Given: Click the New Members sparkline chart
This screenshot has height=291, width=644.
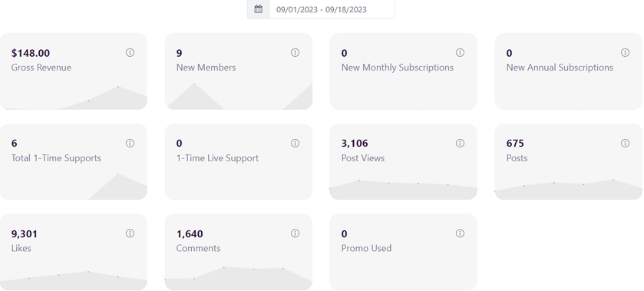Looking at the screenshot, I should pyautogui.click(x=239, y=96).
